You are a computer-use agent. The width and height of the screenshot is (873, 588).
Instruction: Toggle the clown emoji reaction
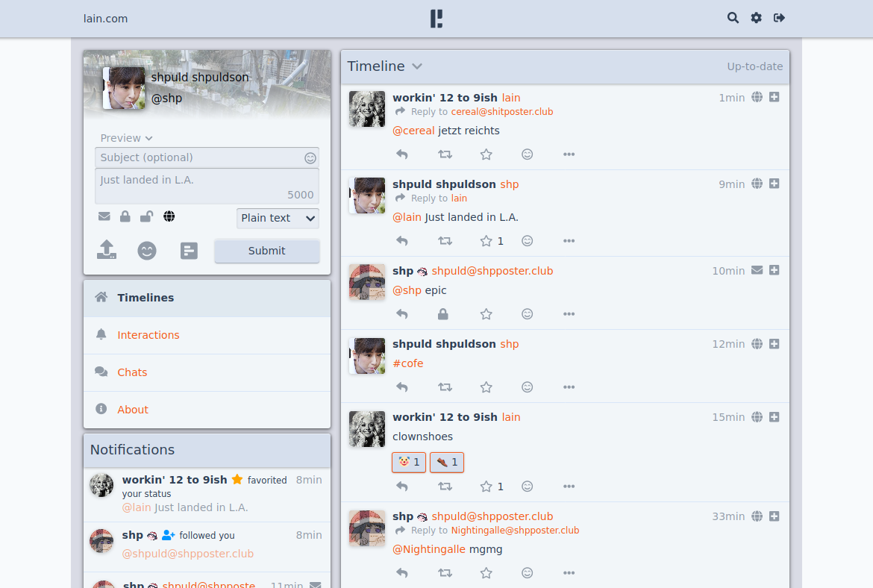(408, 463)
